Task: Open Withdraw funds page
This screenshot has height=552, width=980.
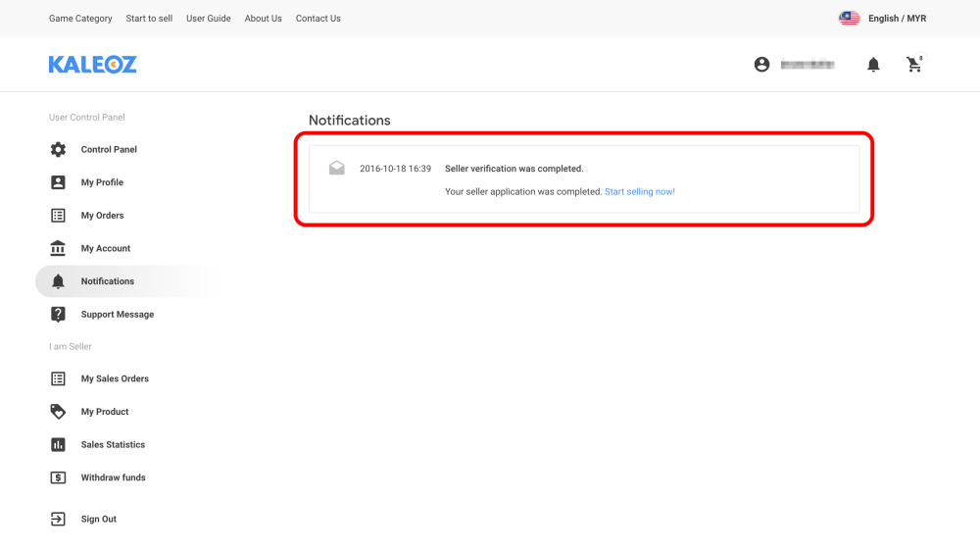Action: [113, 478]
